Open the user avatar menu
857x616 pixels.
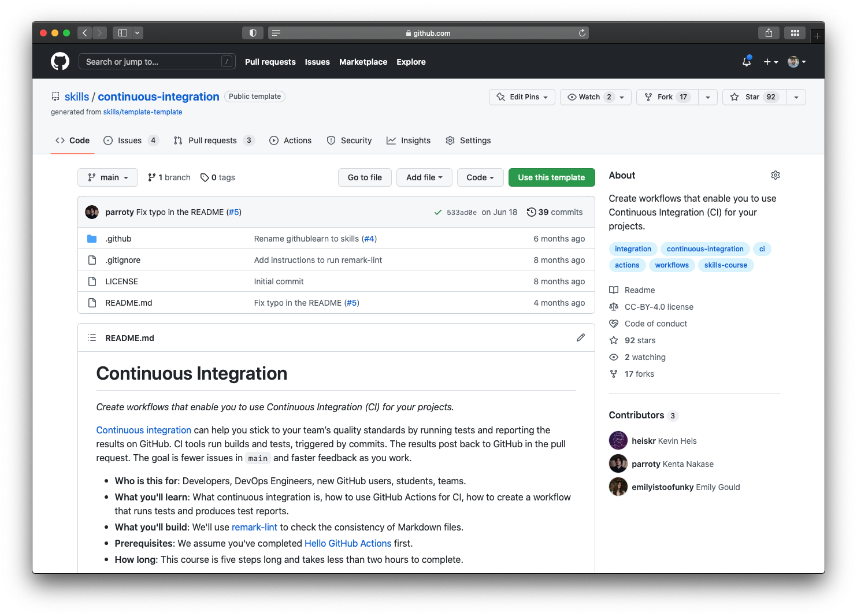pos(797,62)
